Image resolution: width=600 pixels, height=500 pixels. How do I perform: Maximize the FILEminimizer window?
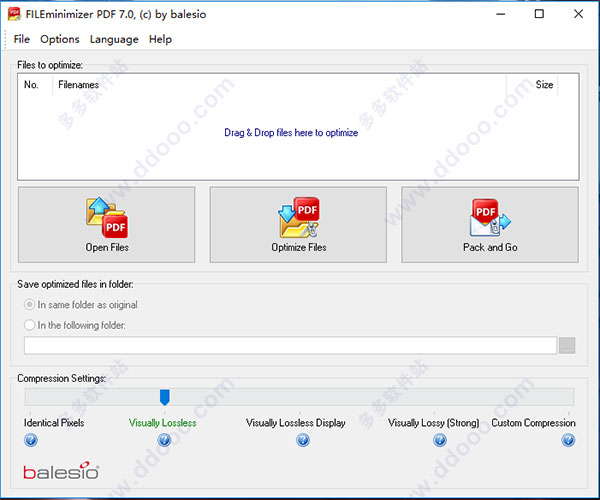(x=539, y=14)
